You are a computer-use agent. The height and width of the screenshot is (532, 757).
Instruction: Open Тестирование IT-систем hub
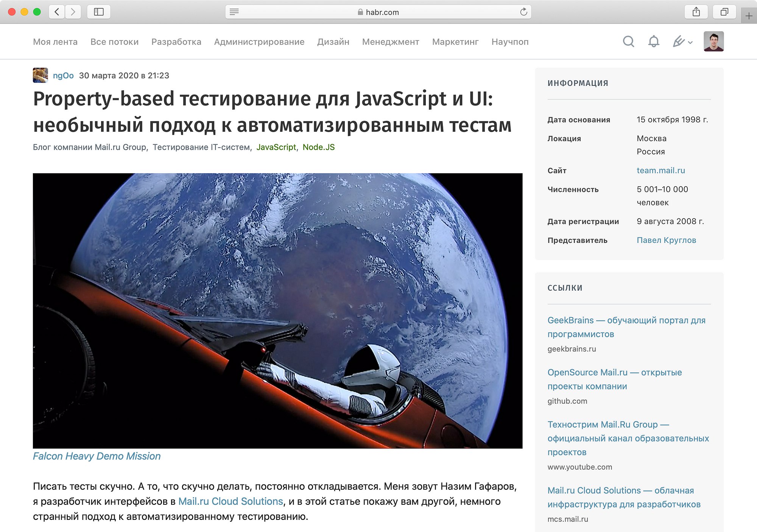(201, 147)
